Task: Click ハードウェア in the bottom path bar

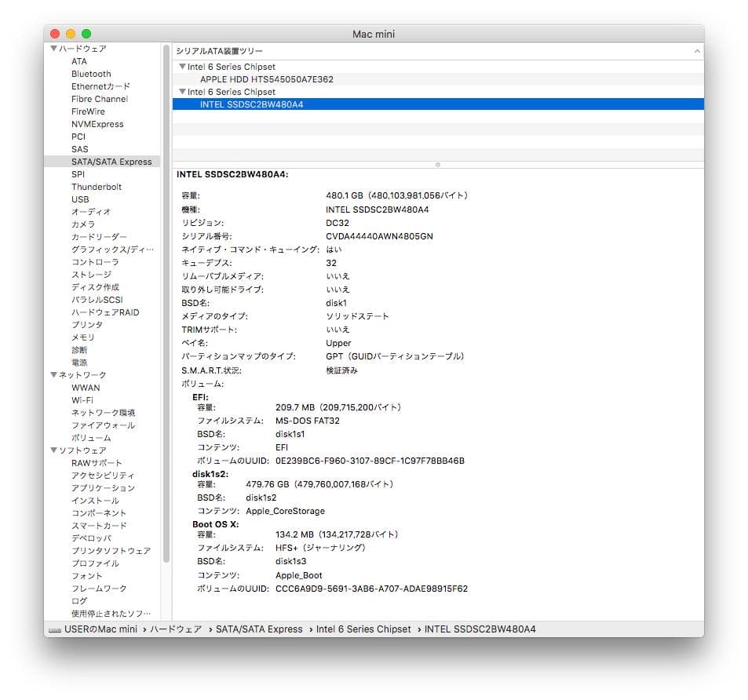Action: click(176, 629)
